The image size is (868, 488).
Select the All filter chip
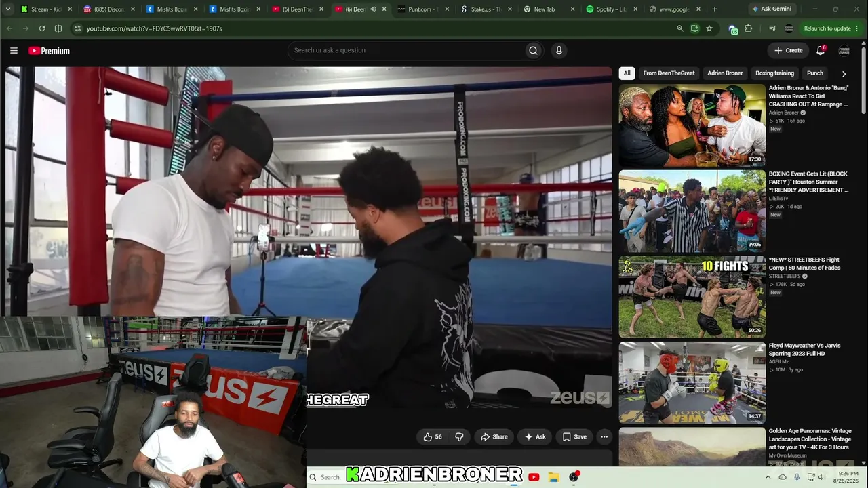pos(627,73)
